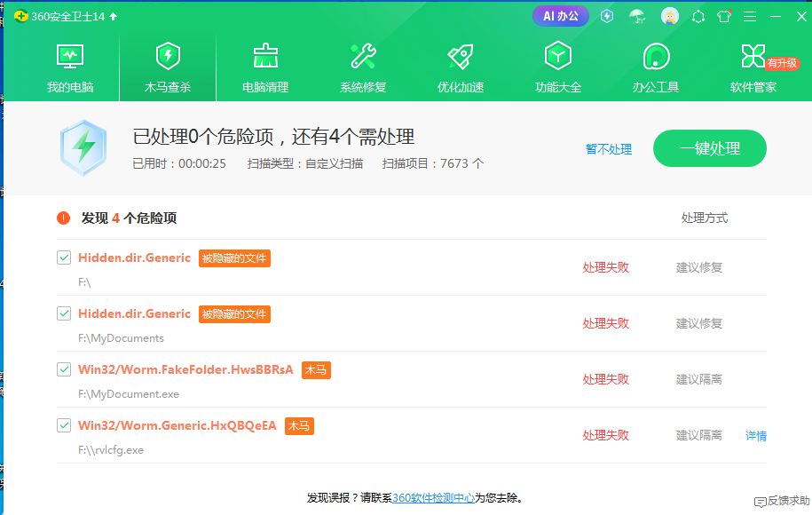Click 已用时：00:00:25 text
This screenshot has width=812, height=515.
pyautogui.click(x=179, y=163)
